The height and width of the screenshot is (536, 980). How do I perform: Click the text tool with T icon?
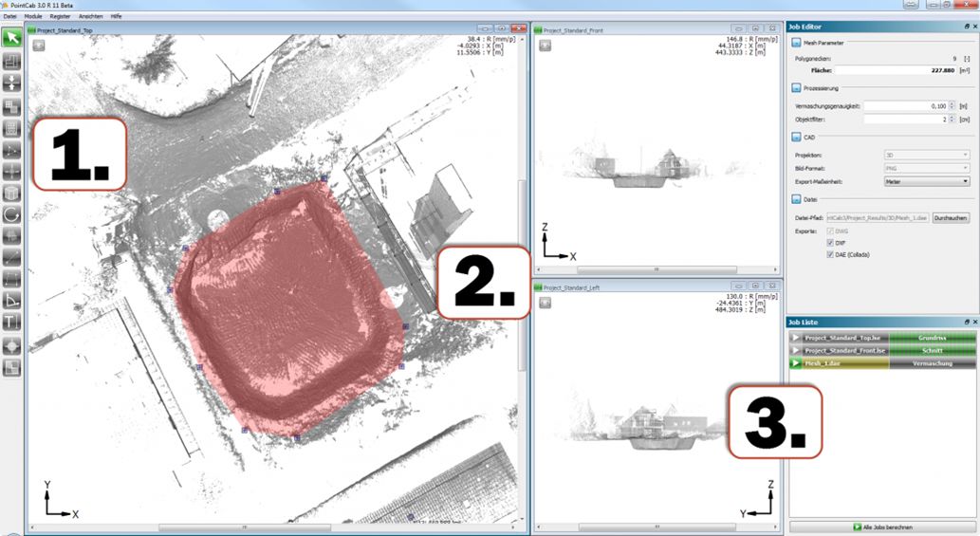click(12, 322)
